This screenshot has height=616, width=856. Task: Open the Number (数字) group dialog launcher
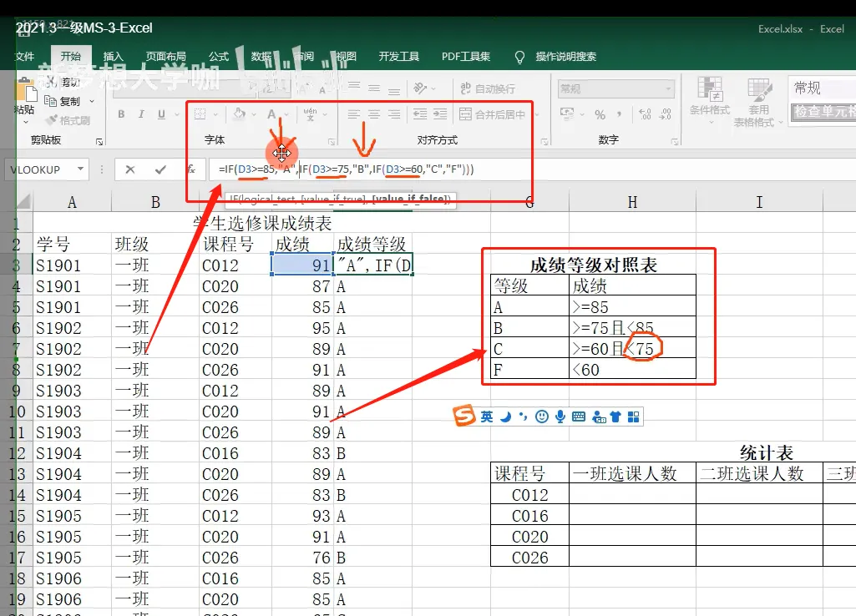tap(675, 142)
